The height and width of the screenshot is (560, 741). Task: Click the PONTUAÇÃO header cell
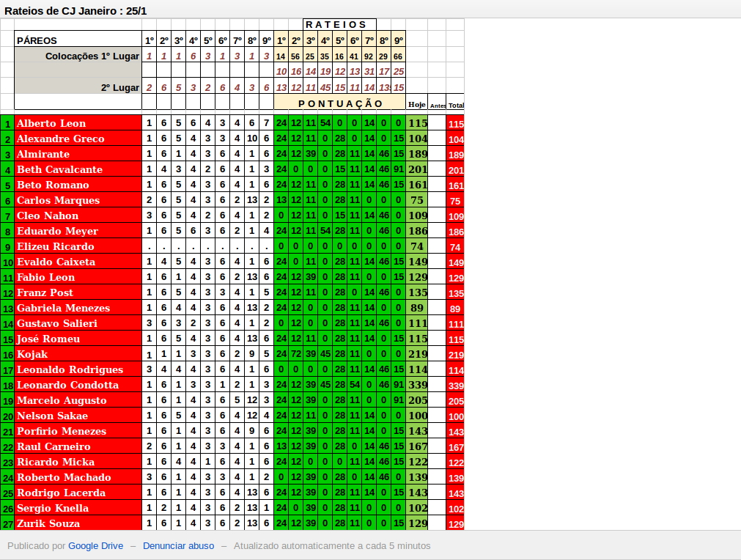click(x=340, y=103)
